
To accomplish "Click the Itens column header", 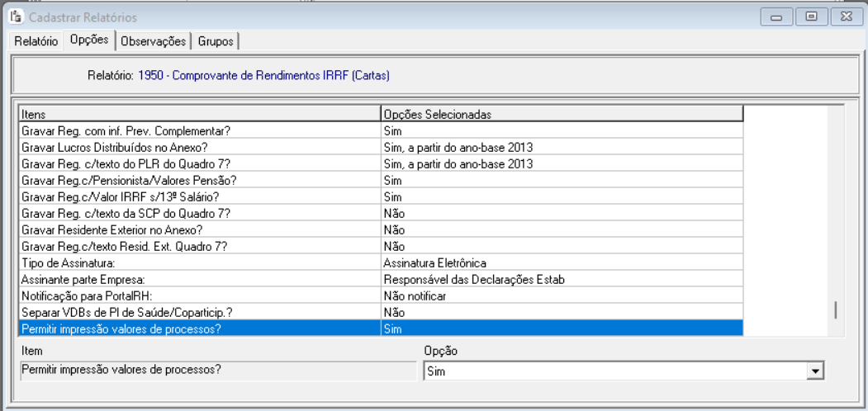I will click(198, 114).
